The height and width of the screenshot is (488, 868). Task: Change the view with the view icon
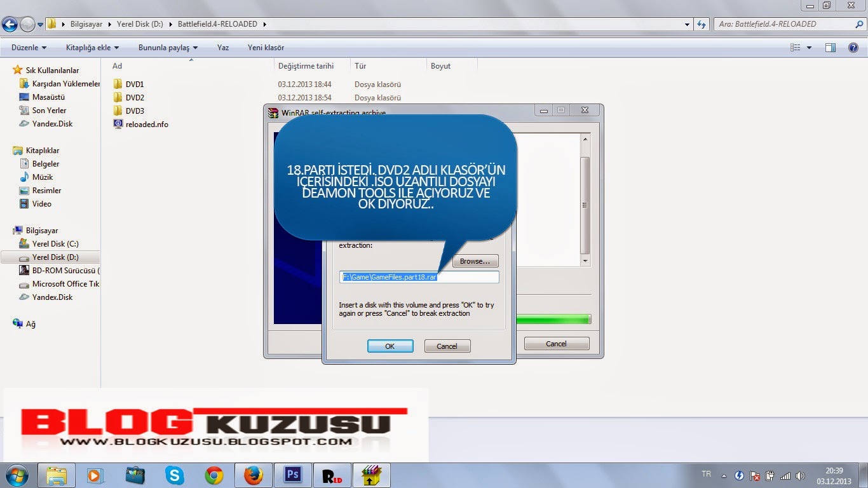(x=795, y=48)
